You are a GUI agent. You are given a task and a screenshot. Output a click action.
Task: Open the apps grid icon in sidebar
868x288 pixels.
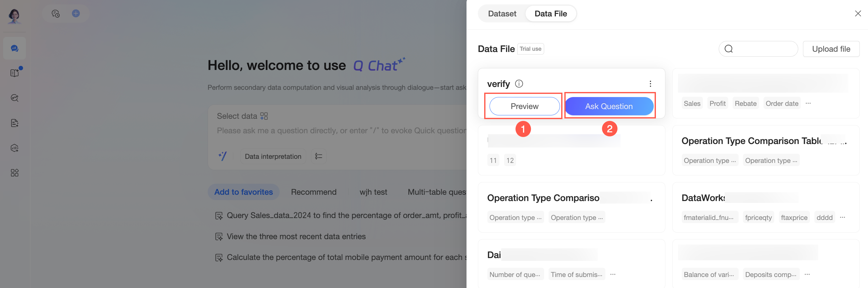point(15,173)
